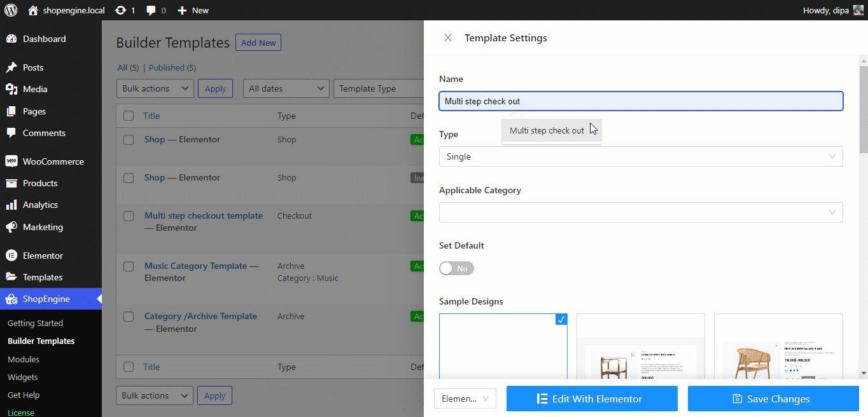This screenshot has height=417, width=868.
Task: Click the Elementor circle icon
Action: (11, 256)
